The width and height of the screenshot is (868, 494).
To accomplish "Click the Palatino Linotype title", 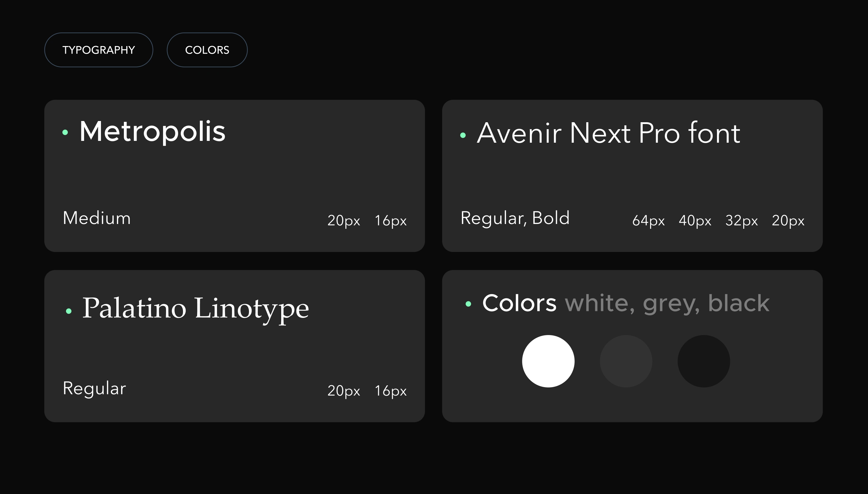I will point(196,309).
